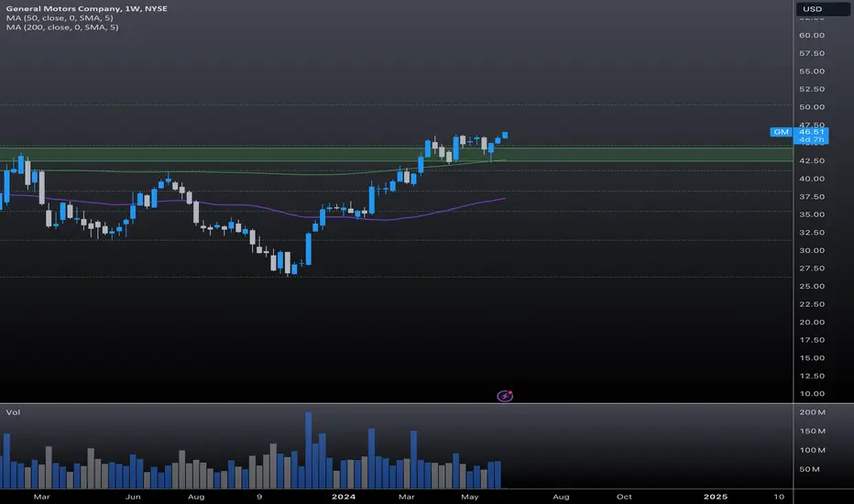Click the purple lightning event icon
The width and height of the screenshot is (854, 504).
click(505, 396)
